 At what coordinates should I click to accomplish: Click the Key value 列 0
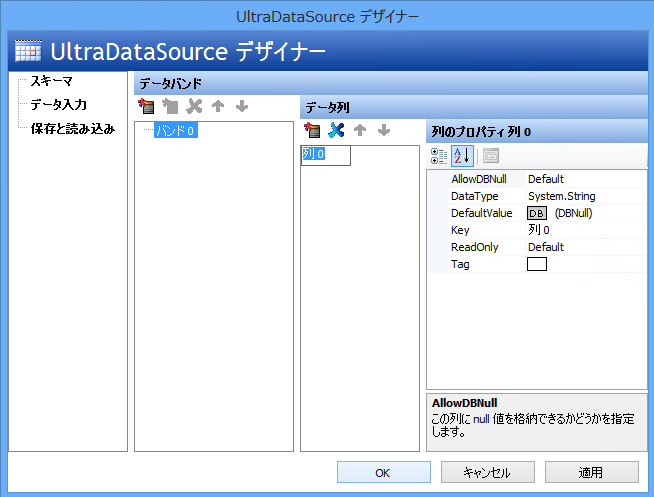pyautogui.click(x=539, y=230)
